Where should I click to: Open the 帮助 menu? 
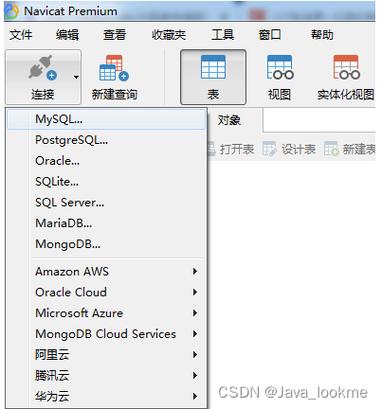coord(322,34)
